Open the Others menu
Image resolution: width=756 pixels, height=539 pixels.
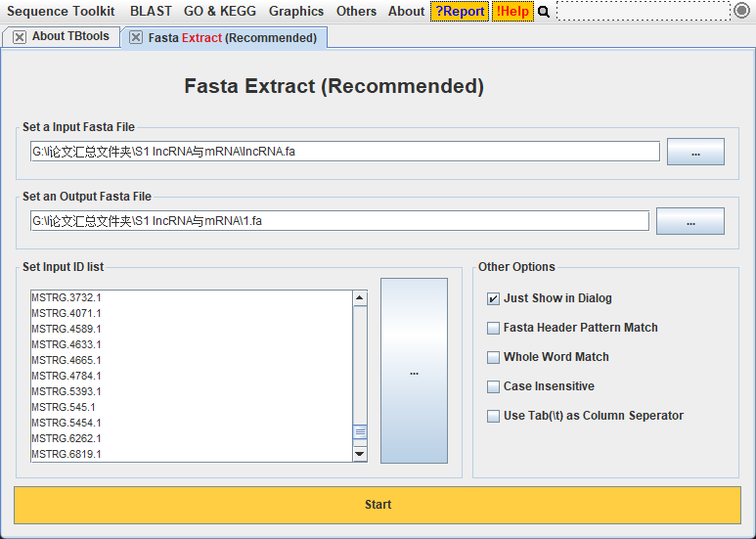[x=356, y=12]
